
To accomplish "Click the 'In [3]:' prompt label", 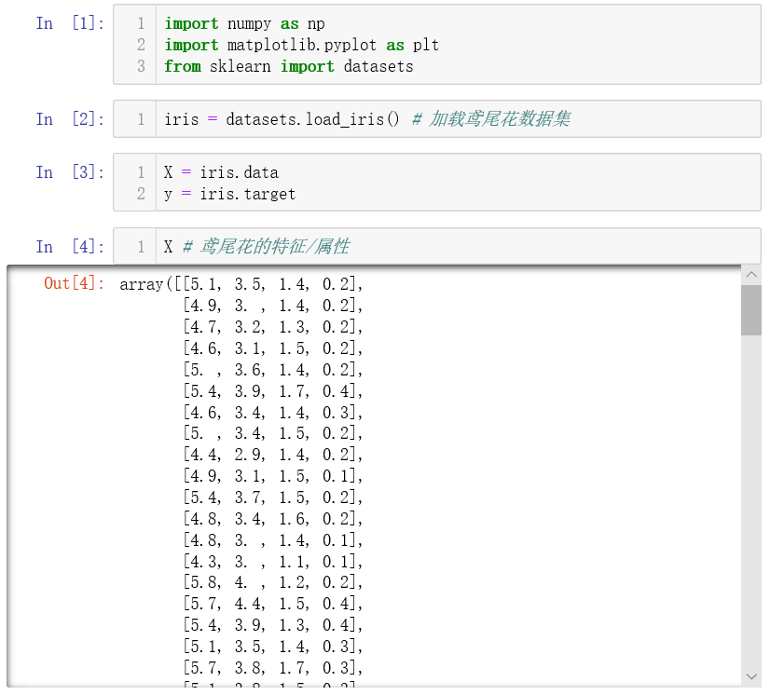I will click(70, 172).
